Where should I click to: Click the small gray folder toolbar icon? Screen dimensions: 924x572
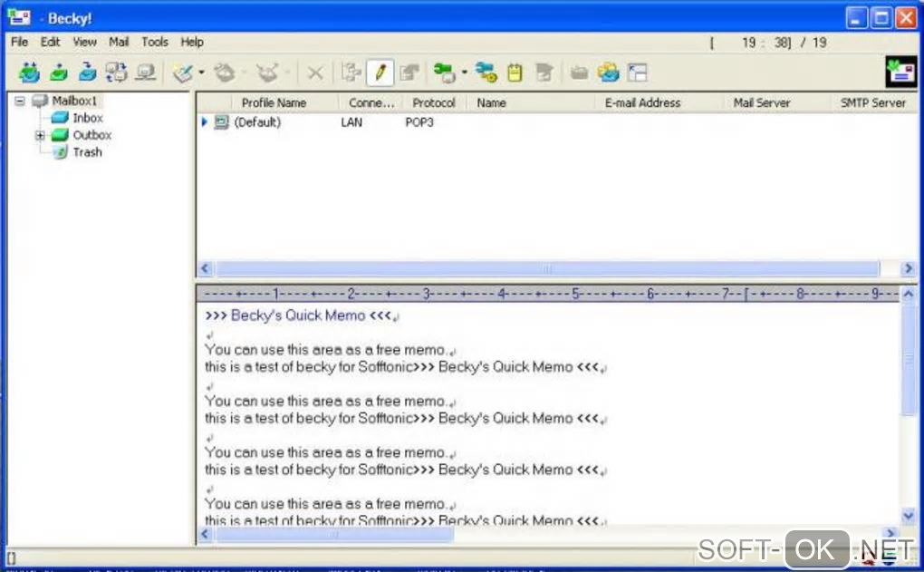579,73
